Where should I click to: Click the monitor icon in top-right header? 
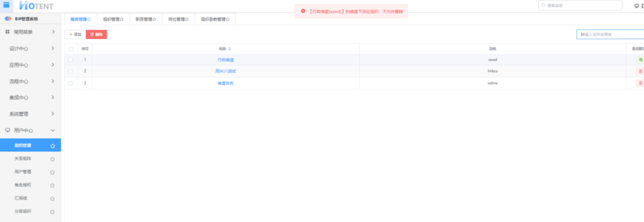(636, 5)
